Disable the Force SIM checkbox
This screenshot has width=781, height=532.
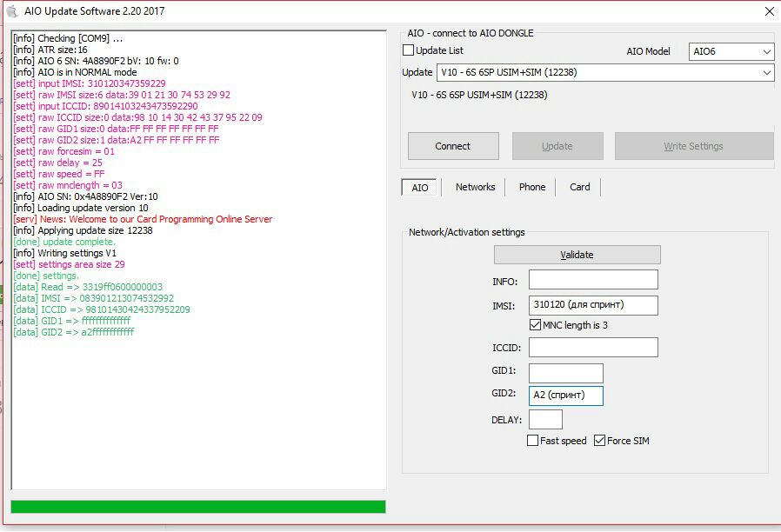(599, 441)
